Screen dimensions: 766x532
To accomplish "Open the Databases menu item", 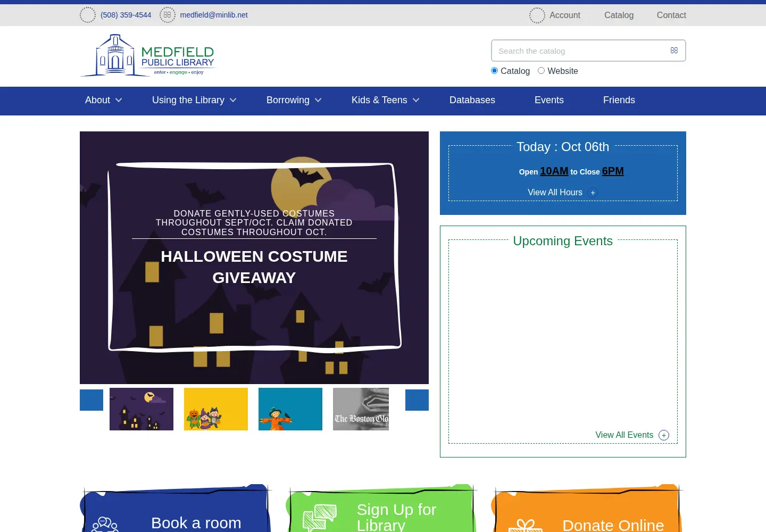I will tap(472, 100).
